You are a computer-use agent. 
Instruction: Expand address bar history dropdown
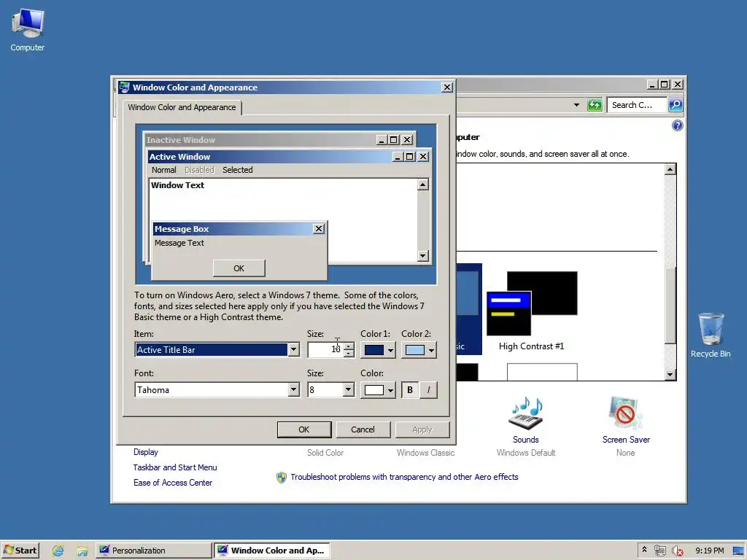576,105
